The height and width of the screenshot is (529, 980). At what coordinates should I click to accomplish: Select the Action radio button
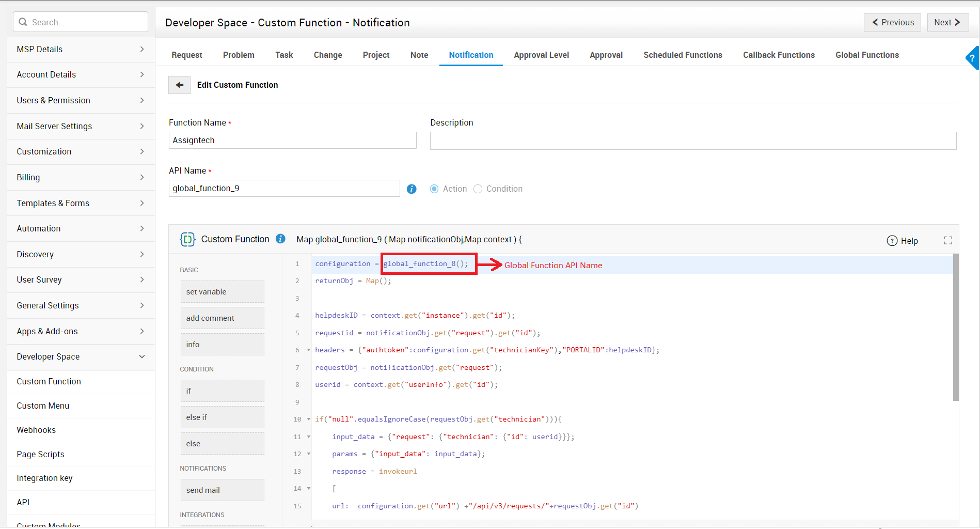click(434, 189)
